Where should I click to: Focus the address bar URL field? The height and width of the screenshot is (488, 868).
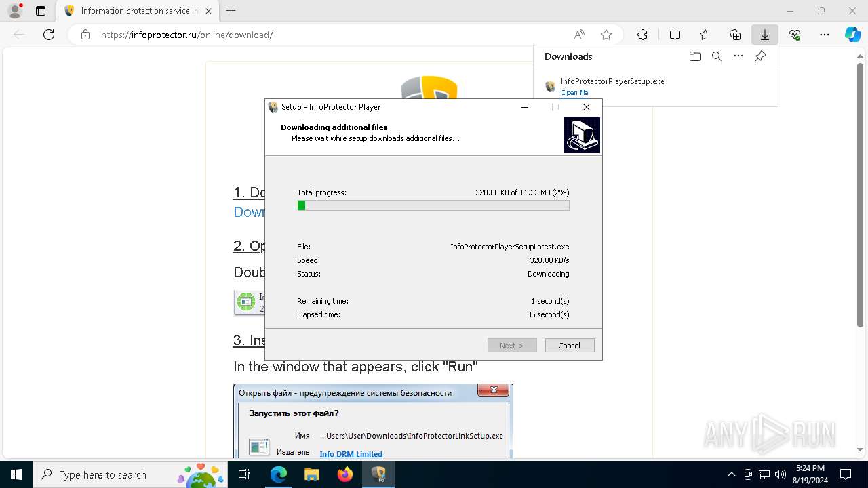coord(331,35)
